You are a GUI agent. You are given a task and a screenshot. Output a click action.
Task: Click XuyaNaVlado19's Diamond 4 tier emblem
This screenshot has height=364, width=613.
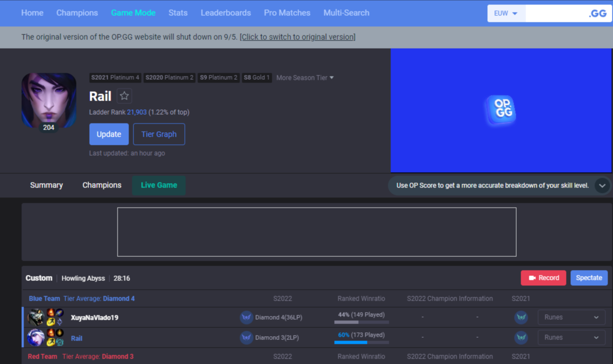coord(246,317)
